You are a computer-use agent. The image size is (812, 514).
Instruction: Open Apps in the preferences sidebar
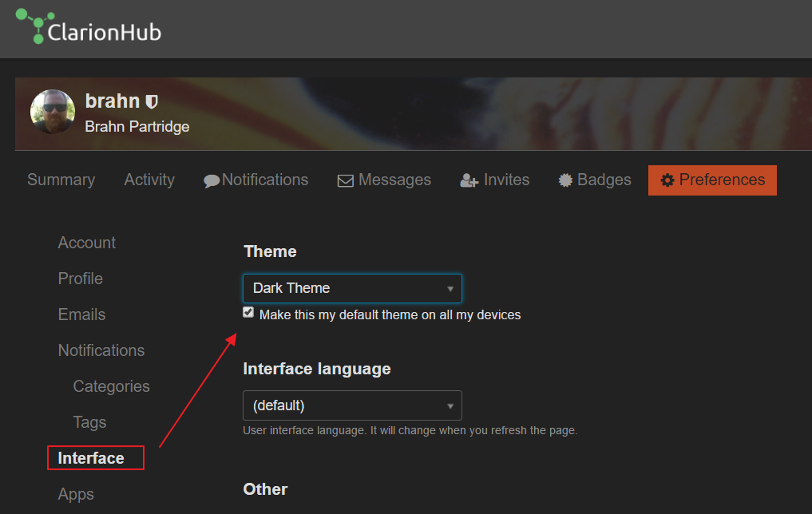click(76, 494)
